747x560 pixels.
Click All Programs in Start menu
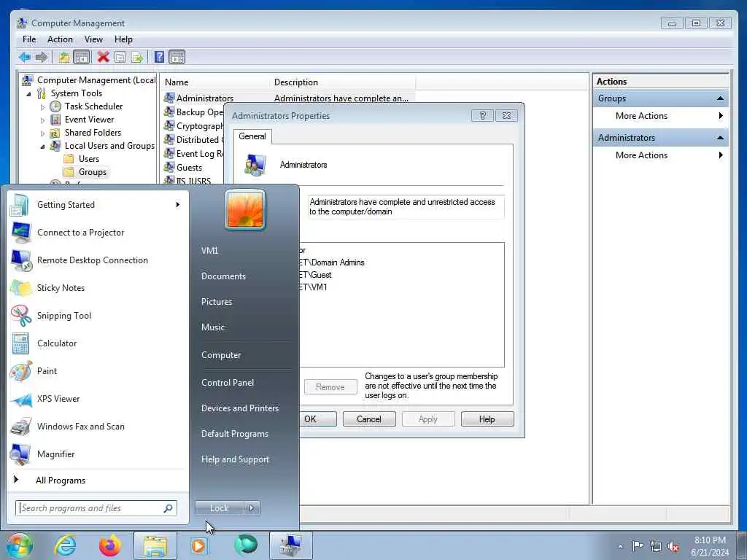click(x=61, y=481)
